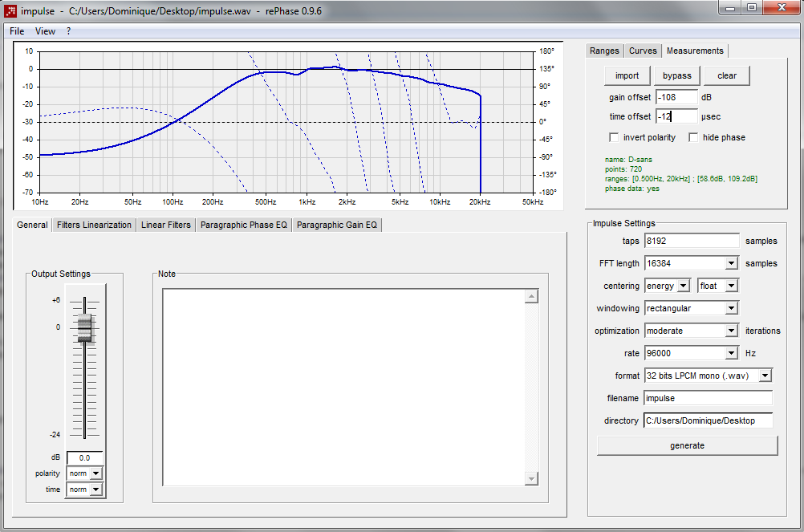Click the Note scrollbar up arrow
804x532 pixels.
pos(531,296)
